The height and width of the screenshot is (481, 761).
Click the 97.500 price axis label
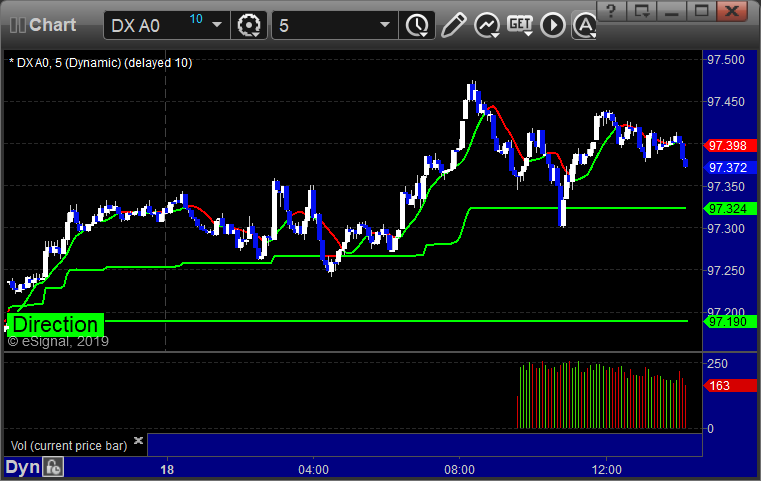726,60
